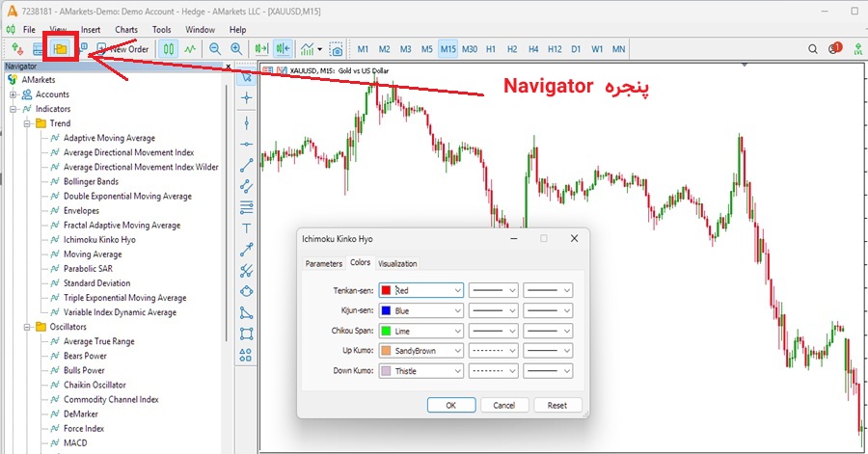Open the Tools menu
868x454 pixels.
162,30
